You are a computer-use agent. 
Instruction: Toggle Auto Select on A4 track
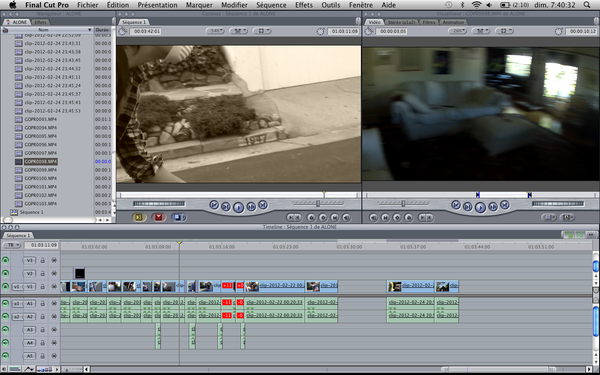(54, 343)
